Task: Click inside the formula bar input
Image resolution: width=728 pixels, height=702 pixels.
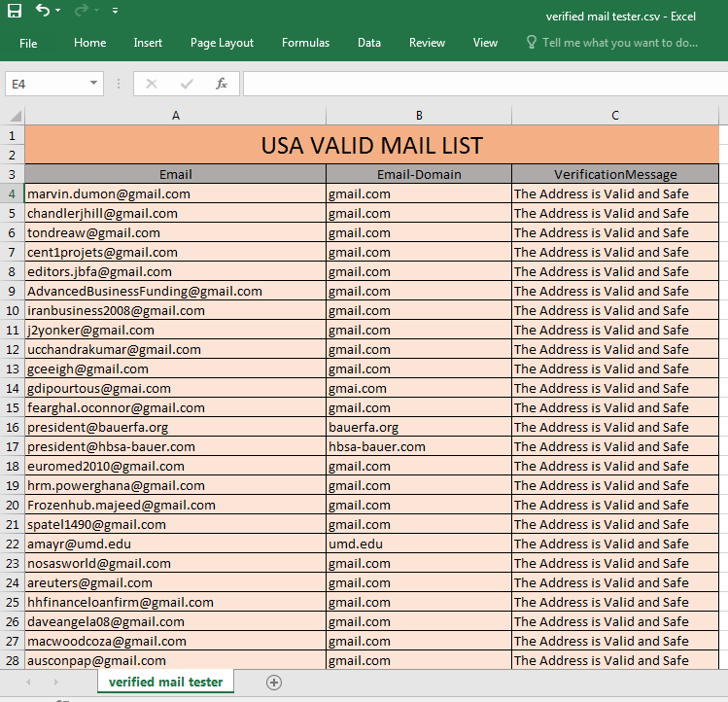Action: coord(481,84)
